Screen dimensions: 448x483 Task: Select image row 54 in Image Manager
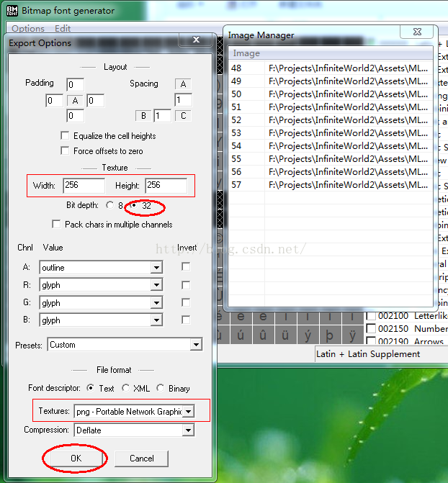(330, 145)
